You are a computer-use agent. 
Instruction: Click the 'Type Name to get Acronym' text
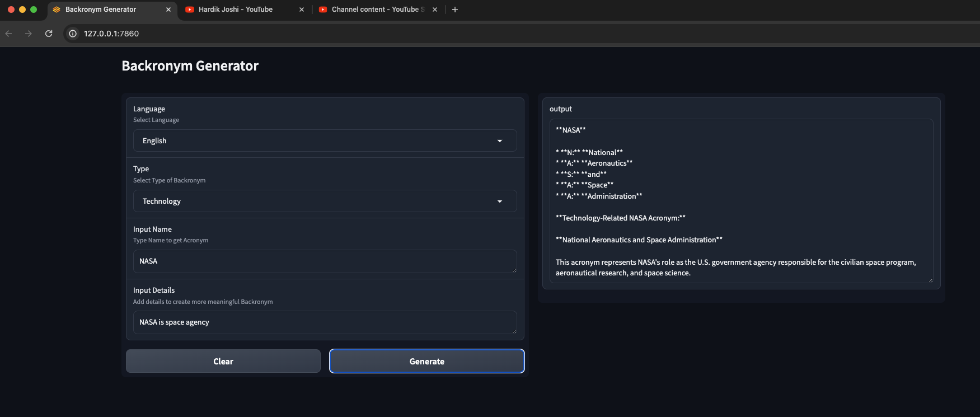tap(171, 240)
